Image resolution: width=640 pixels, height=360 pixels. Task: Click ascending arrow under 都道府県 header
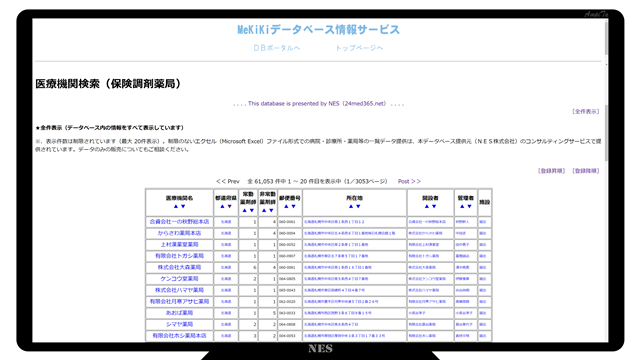click(x=222, y=207)
